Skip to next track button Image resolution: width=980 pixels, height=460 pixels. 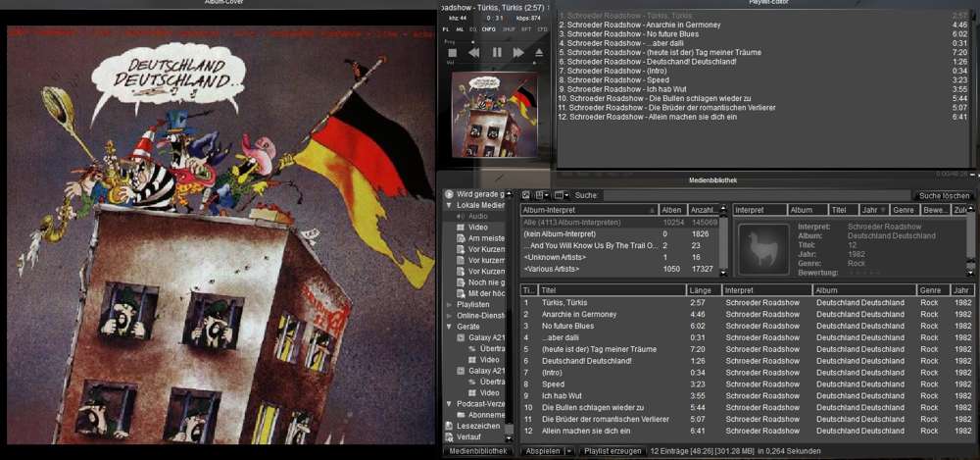[x=518, y=53]
